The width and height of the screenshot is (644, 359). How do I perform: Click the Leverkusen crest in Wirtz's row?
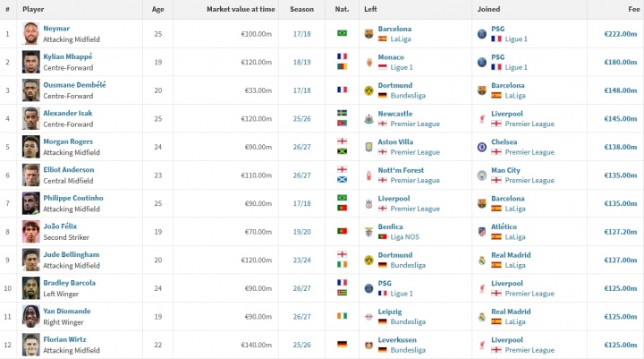tap(369, 345)
